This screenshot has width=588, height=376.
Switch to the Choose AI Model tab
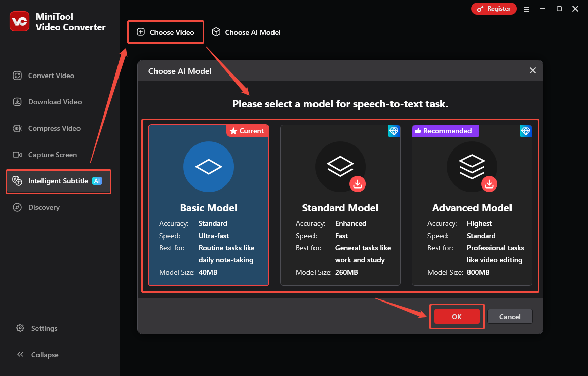(x=246, y=32)
